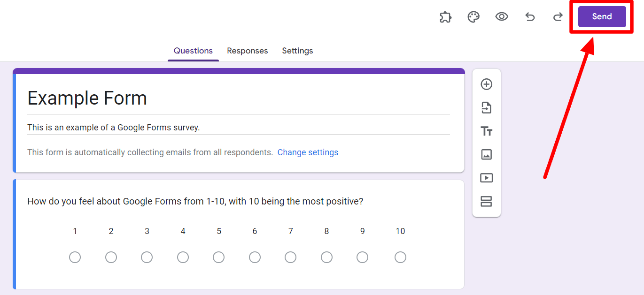Open the customize theme palette

(473, 17)
